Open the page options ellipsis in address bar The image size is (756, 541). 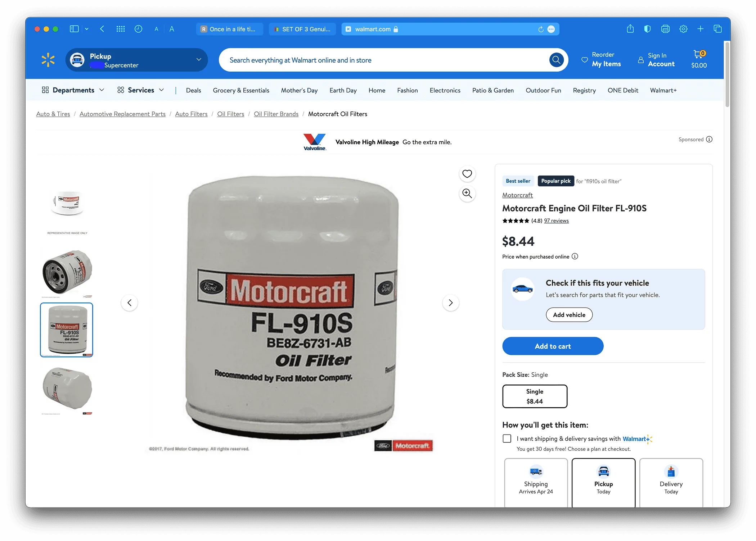coord(551,29)
